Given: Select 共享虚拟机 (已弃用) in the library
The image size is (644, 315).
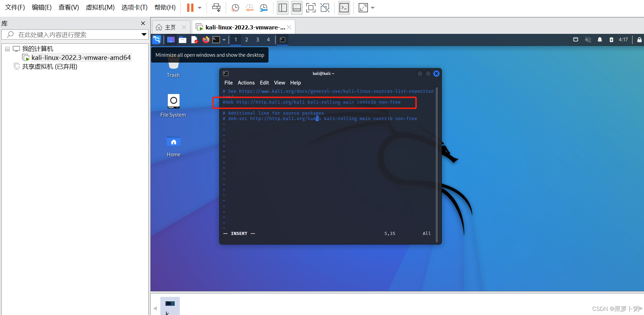Looking at the screenshot, I should click(50, 66).
